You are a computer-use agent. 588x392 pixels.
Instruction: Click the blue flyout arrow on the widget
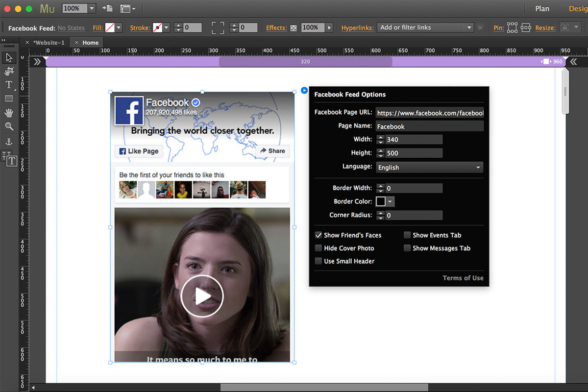tap(304, 90)
